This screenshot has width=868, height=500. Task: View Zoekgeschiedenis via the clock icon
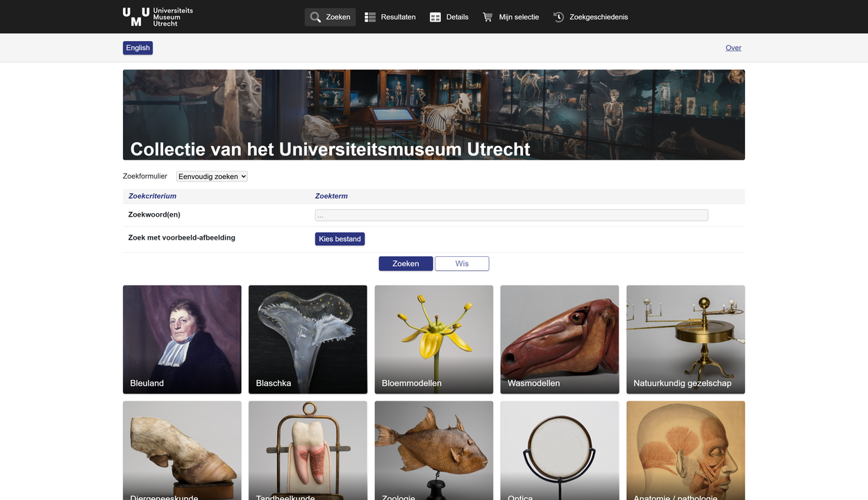point(558,17)
